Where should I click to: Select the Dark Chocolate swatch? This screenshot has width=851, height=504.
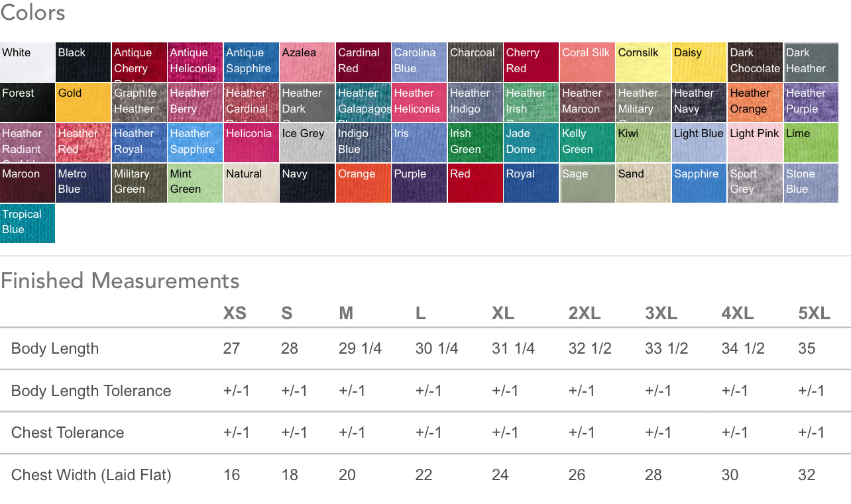pyautogui.click(x=755, y=62)
